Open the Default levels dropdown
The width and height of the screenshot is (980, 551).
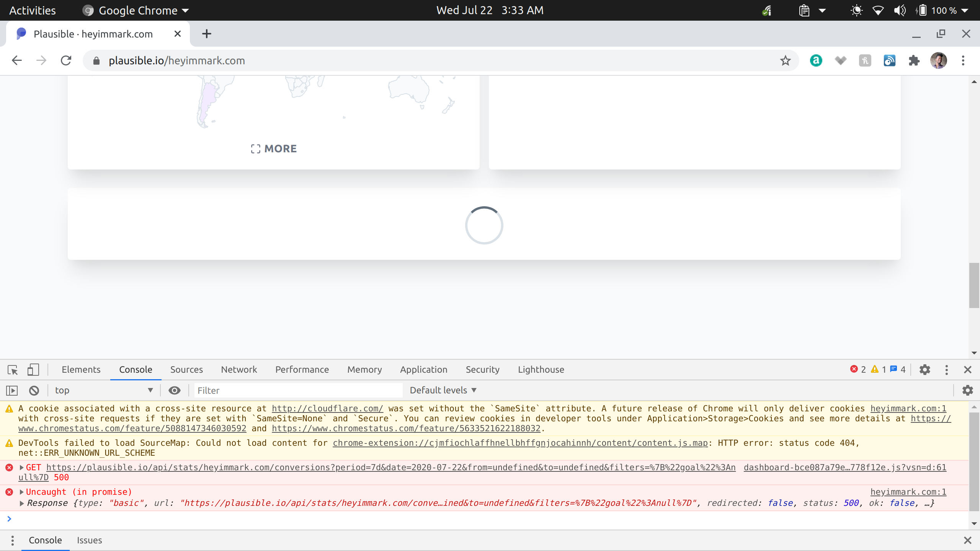pos(443,390)
